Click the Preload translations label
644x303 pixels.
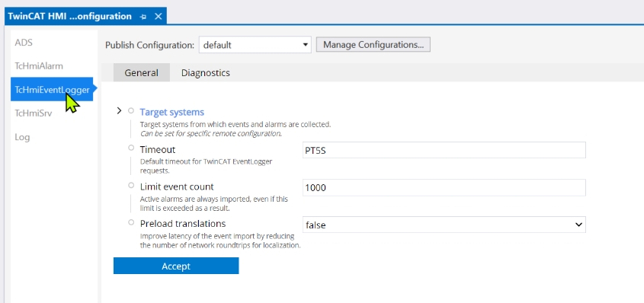click(x=183, y=224)
